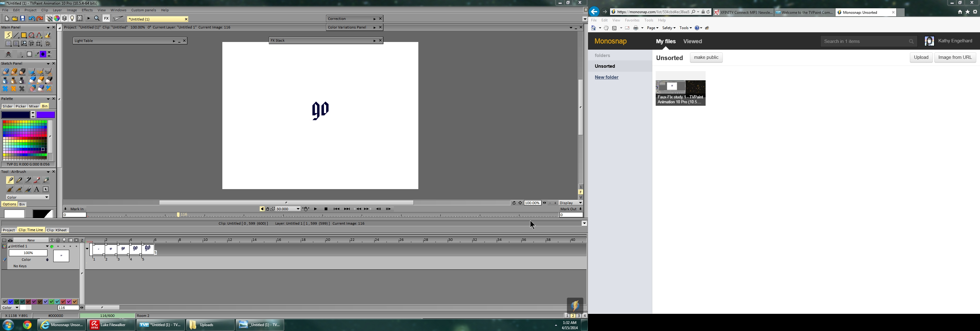The height and width of the screenshot is (331, 980).
Task: Pick the eyedropper color picker tool
Action: click(x=37, y=55)
